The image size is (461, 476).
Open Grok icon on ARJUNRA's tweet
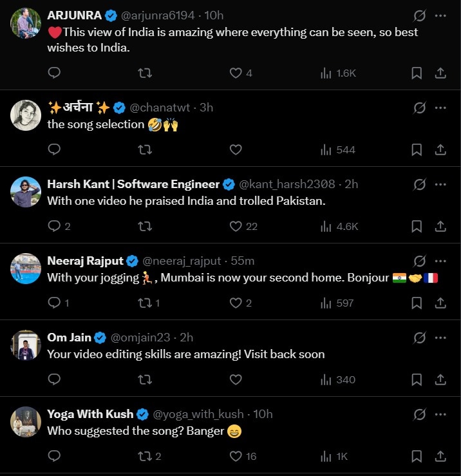[419, 16]
